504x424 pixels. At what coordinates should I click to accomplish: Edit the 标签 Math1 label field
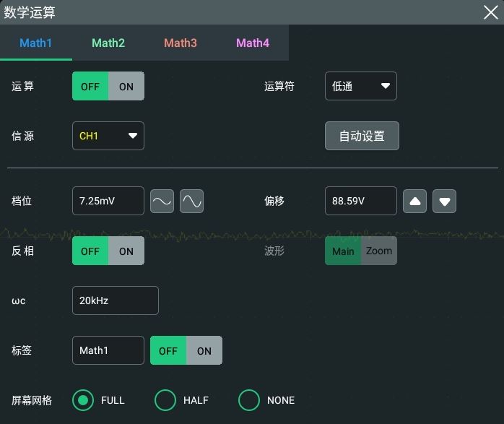[x=108, y=350]
